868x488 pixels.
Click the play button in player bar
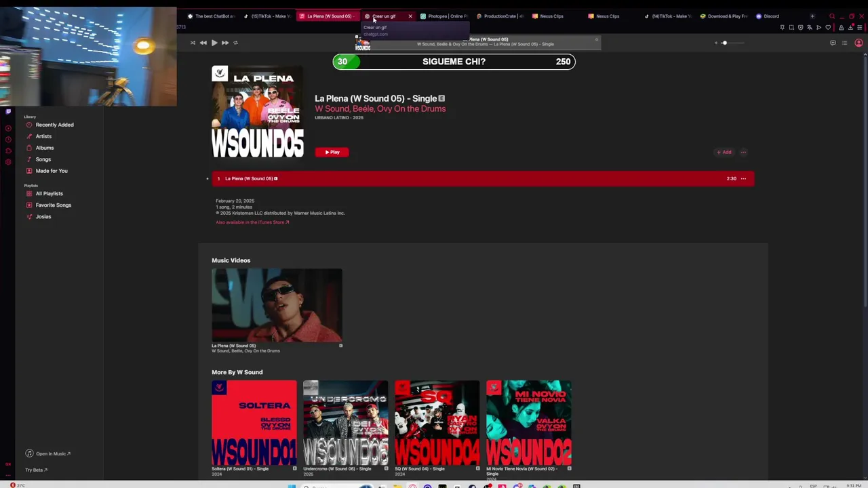pos(214,43)
